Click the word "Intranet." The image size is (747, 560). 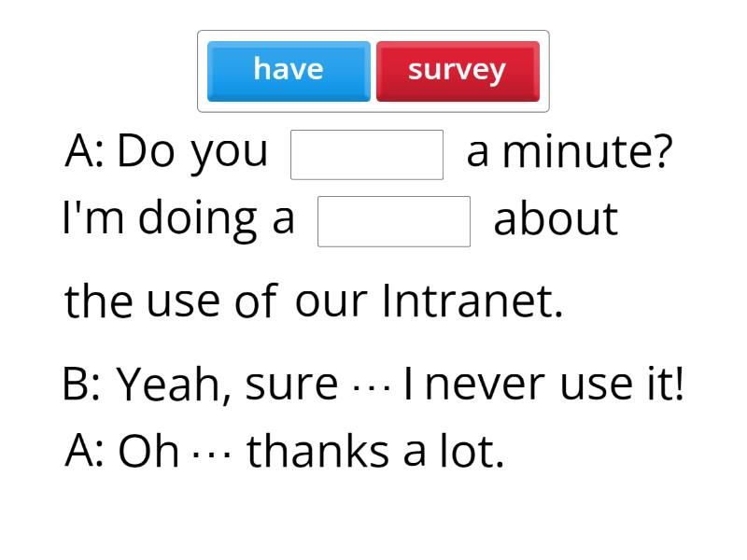(x=472, y=301)
